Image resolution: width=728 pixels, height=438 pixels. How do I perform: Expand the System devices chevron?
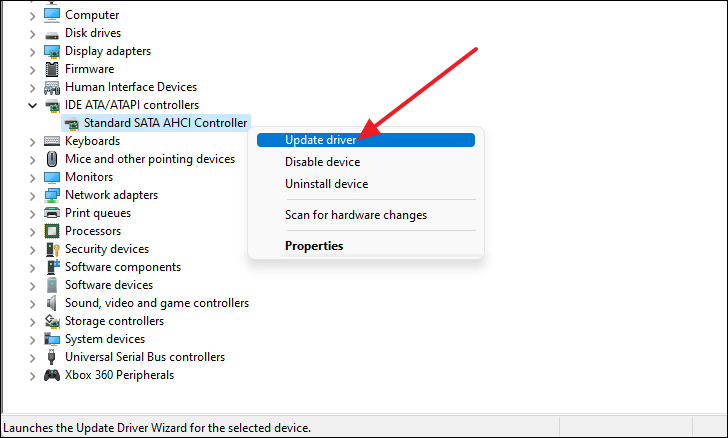tap(32, 340)
